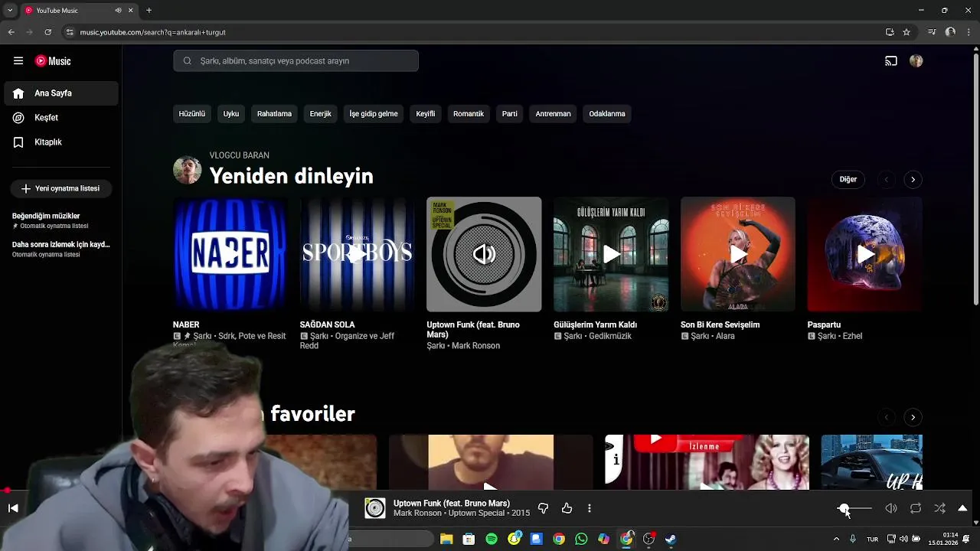Click the YouTube Music logo

pos(53,61)
